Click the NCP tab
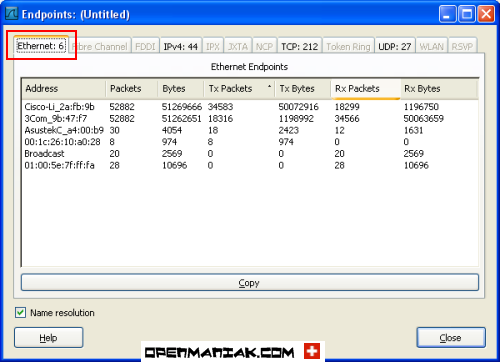500x362 pixels. 264,46
